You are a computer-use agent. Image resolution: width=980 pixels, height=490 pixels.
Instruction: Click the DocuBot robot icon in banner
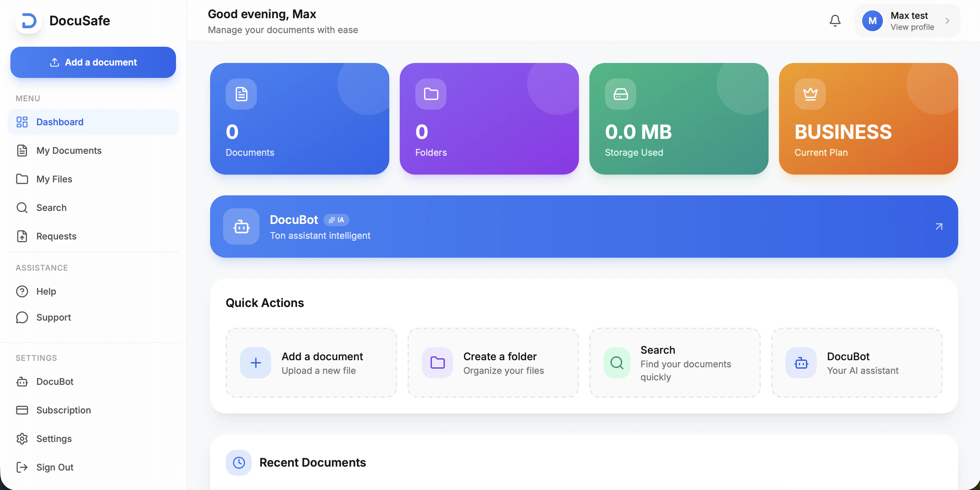click(241, 227)
